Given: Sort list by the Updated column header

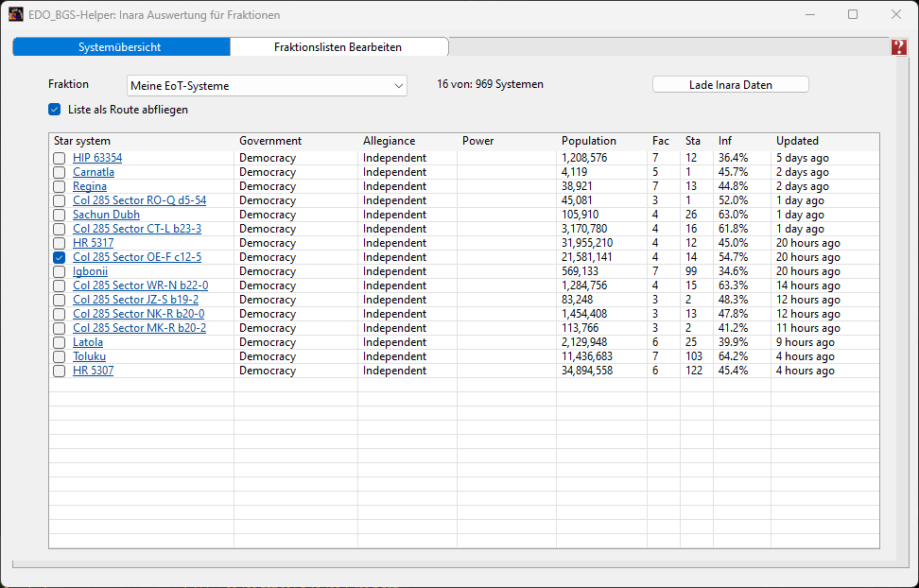Looking at the screenshot, I should [797, 141].
